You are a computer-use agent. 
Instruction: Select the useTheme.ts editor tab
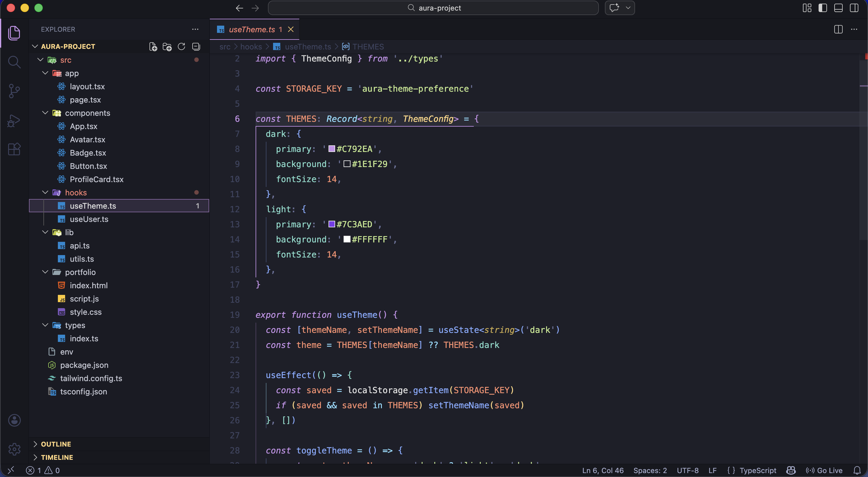[x=251, y=29]
